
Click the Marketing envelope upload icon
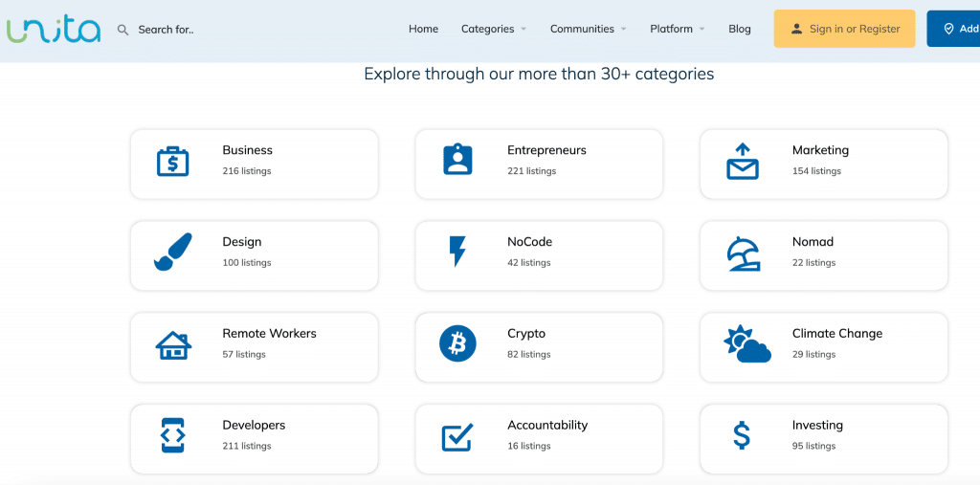pos(742,162)
